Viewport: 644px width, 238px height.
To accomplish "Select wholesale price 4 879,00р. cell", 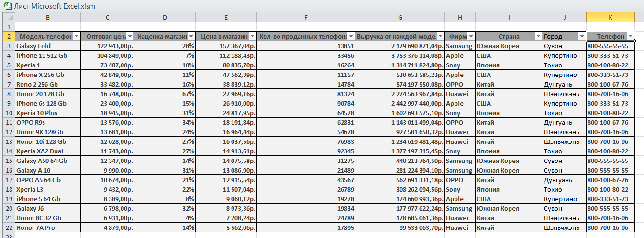I will (107, 227).
